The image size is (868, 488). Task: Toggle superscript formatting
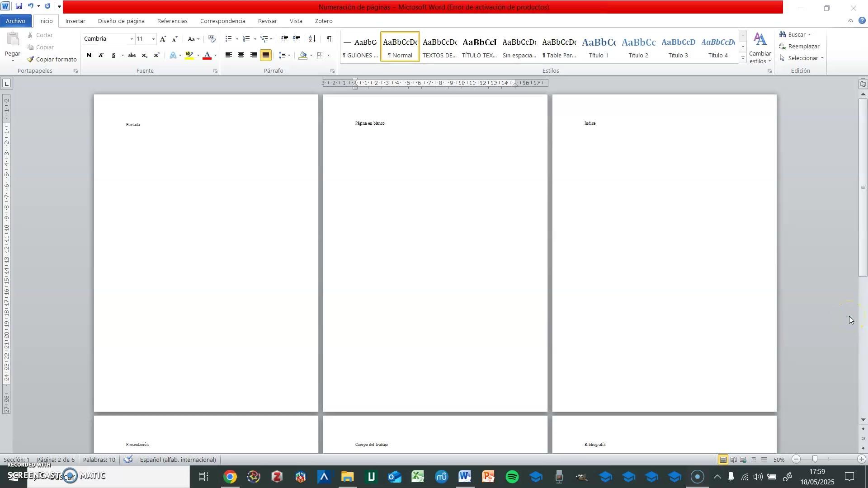coord(157,55)
